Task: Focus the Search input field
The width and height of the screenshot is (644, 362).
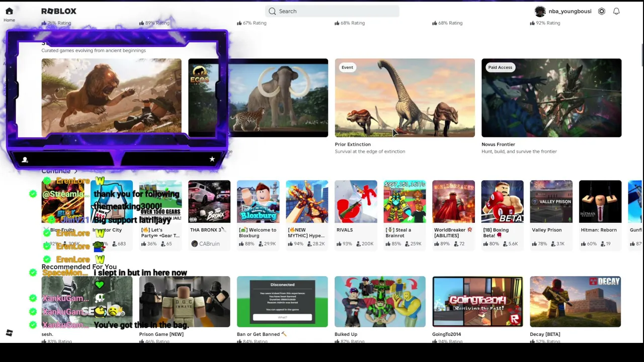Action: [x=332, y=11]
